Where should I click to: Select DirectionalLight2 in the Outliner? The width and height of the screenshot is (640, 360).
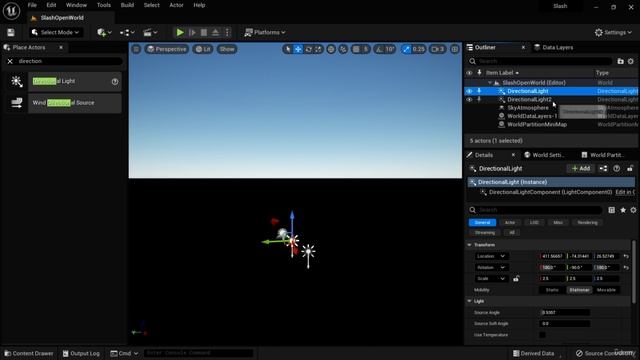click(529, 100)
